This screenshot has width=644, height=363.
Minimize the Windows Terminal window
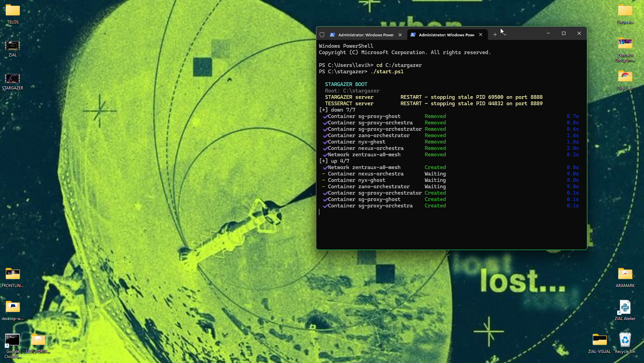548,33
